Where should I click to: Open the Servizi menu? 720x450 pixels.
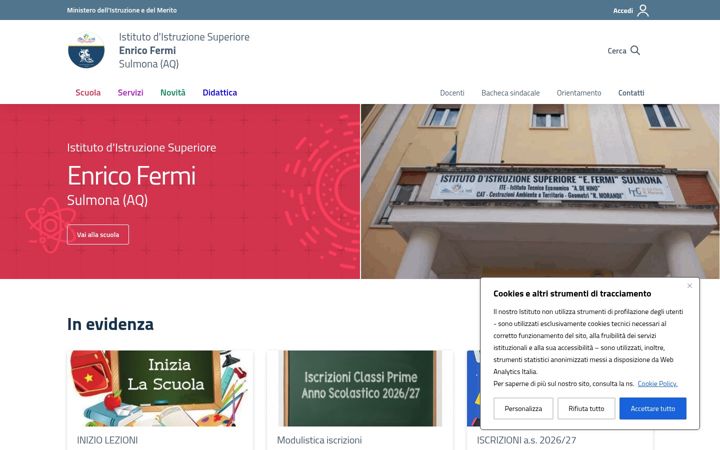[x=130, y=93]
